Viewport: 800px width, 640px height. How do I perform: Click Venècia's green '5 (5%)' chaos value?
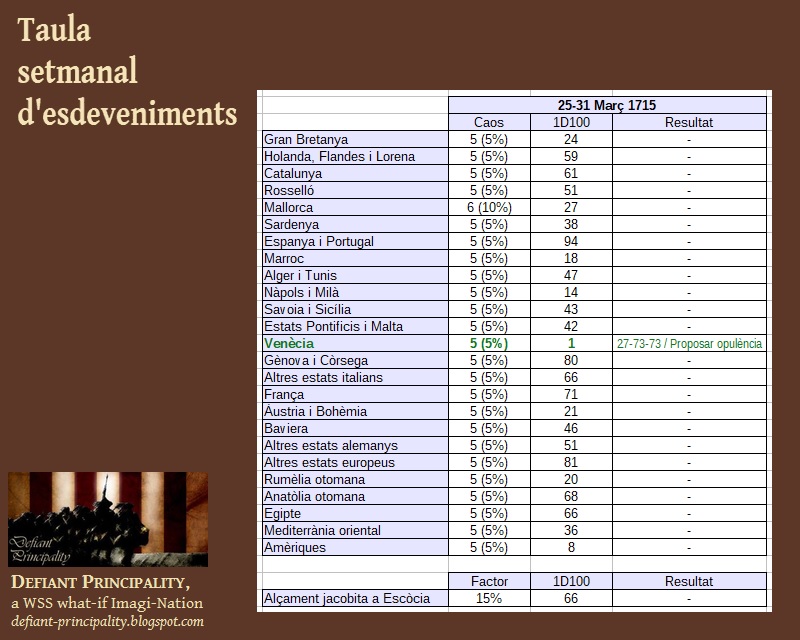coord(489,343)
